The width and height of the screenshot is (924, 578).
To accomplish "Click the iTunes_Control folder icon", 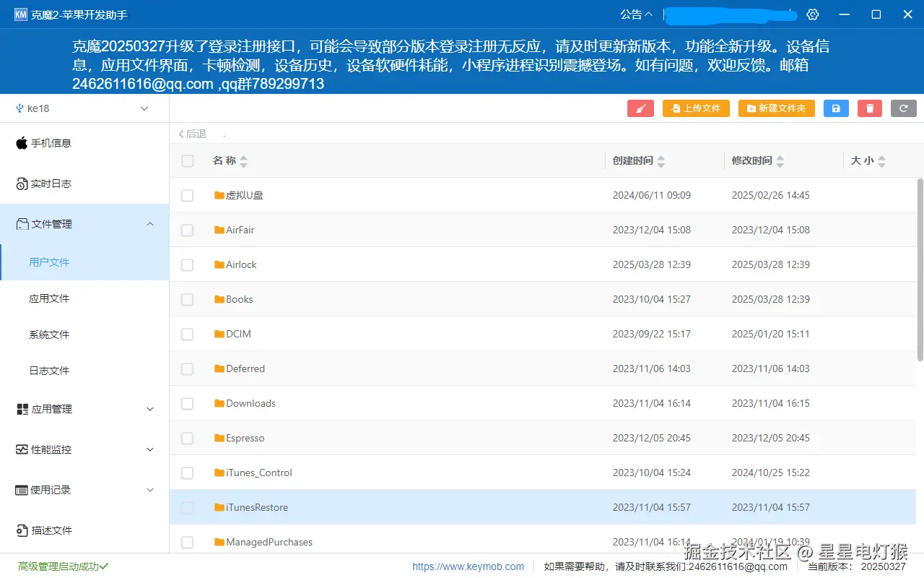I will pos(219,473).
